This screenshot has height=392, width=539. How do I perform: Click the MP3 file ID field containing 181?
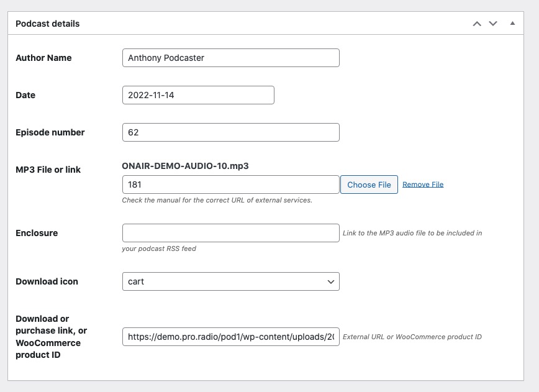pyautogui.click(x=230, y=185)
